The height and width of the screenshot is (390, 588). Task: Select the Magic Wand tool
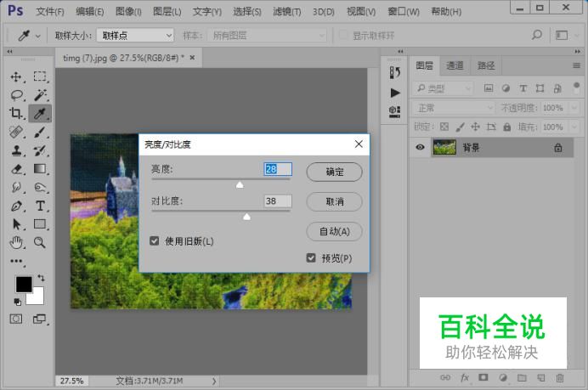[40, 95]
